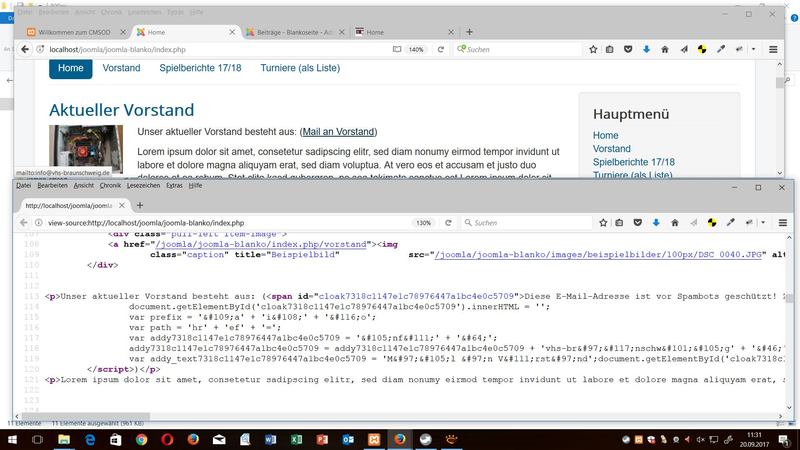Open reader view in top window address bar
The image size is (800, 450).
click(x=397, y=49)
